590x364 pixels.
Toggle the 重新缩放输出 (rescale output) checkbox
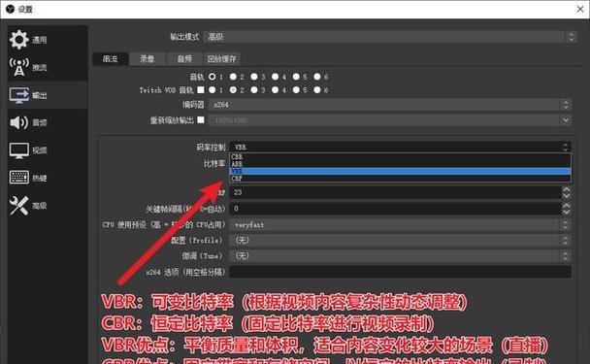coord(201,119)
